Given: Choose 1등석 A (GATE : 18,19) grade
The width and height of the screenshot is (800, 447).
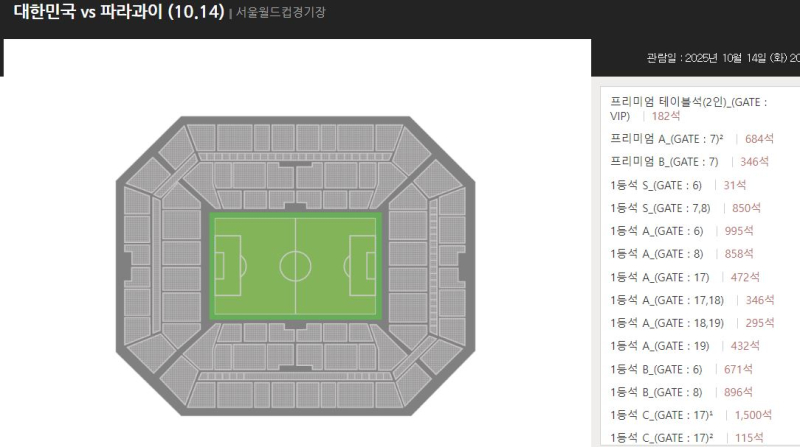Looking at the screenshot, I should [x=666, y=323].
